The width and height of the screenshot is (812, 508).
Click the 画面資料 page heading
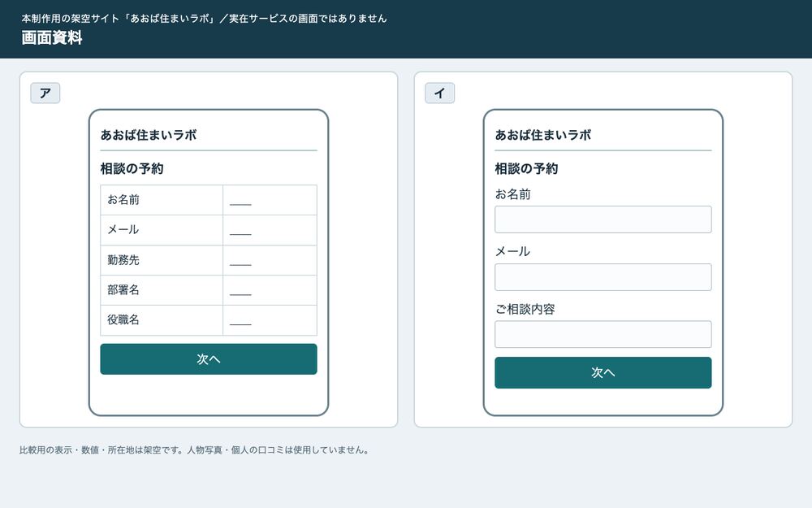click(52, 38)
